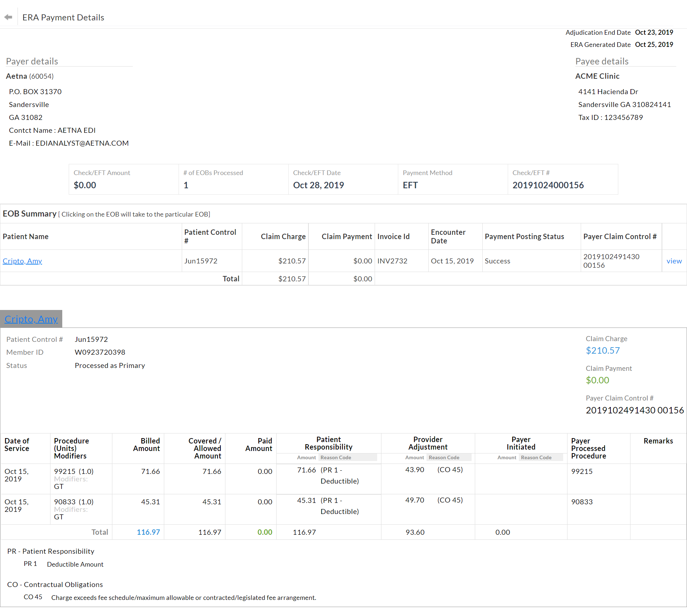Click the Payer Claim Control # column header

coord(620,237)
